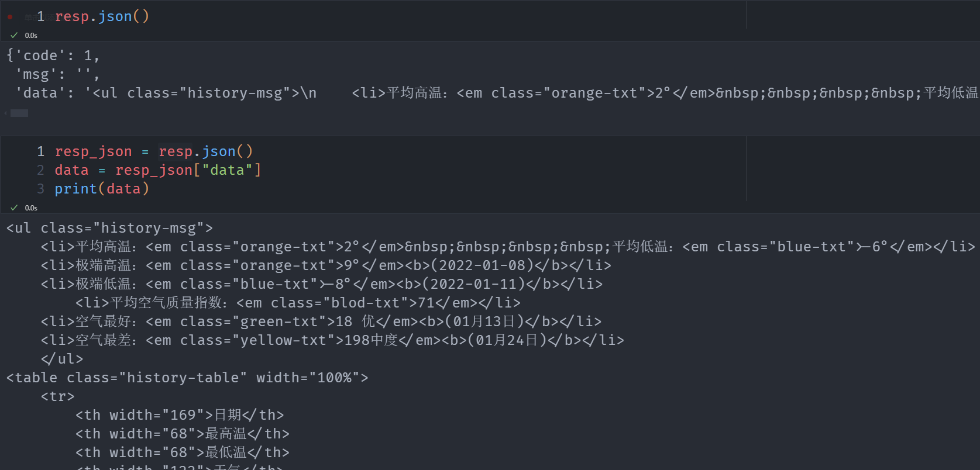The image size is (980, 470).
Task: Click the 0.0s execution time of the first cell
Action: 31,36
